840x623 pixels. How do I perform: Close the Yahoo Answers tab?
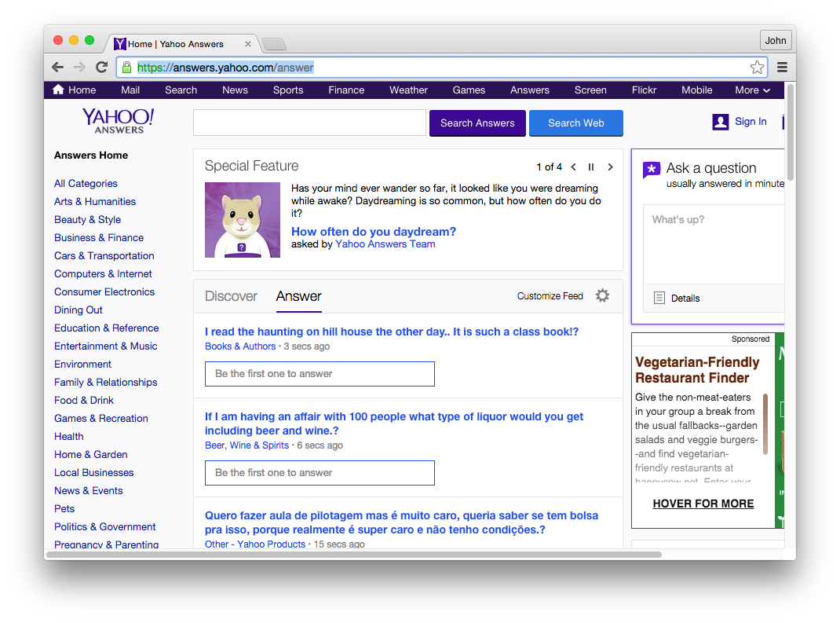click(x=247, y=44)
